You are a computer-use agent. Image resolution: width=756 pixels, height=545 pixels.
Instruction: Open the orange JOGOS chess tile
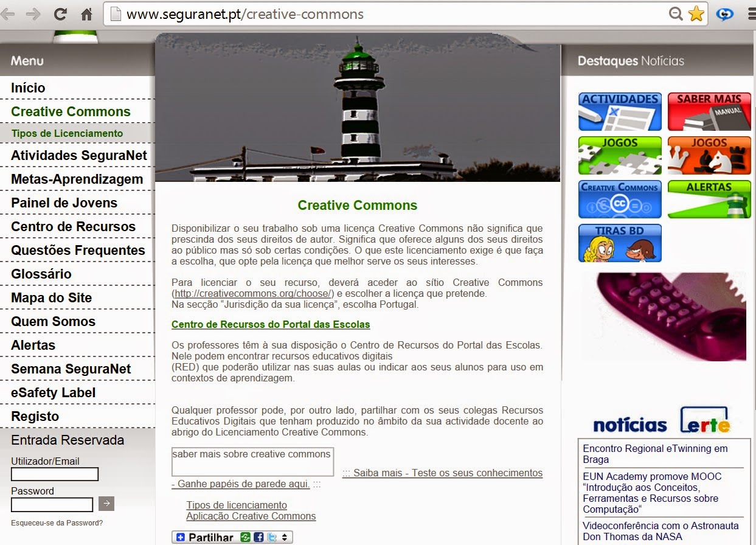pyautogui.click(x=709, y=155)
